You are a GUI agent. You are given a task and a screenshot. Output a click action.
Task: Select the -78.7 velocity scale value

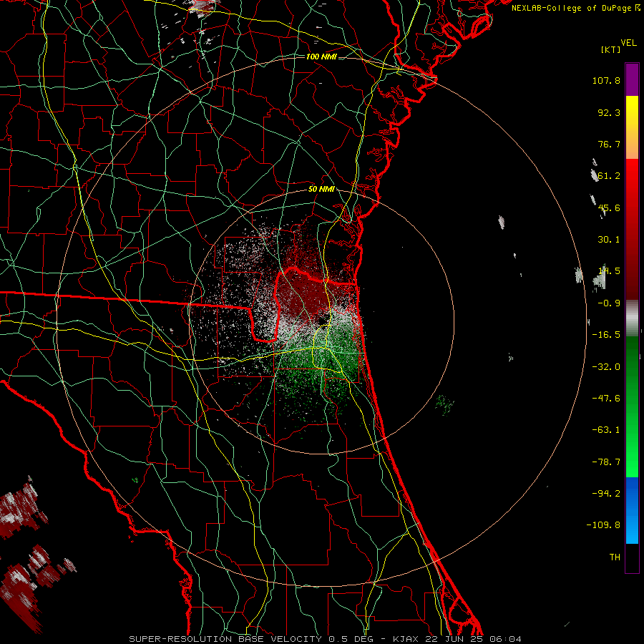click(x=606, y=462)
